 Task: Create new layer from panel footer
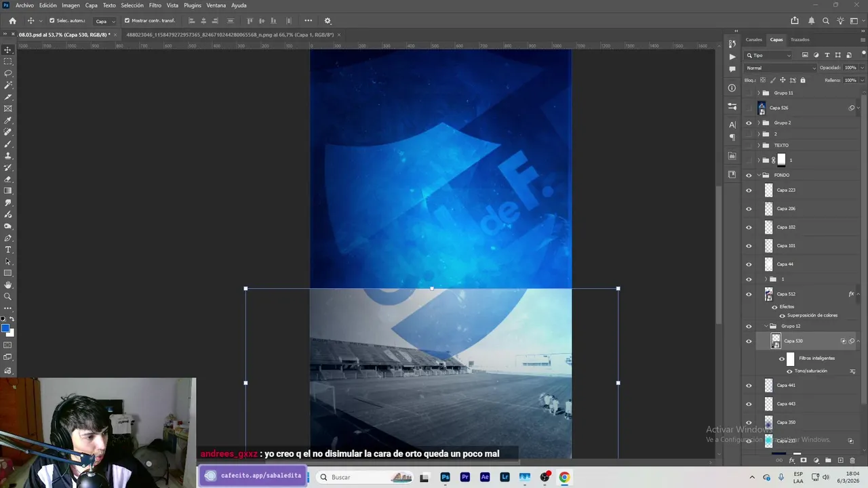point(840,460)
